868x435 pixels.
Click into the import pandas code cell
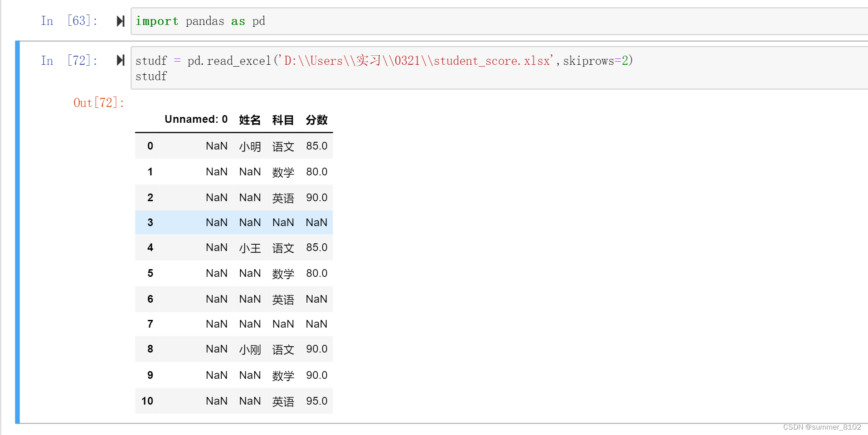(x=499, y=21)
